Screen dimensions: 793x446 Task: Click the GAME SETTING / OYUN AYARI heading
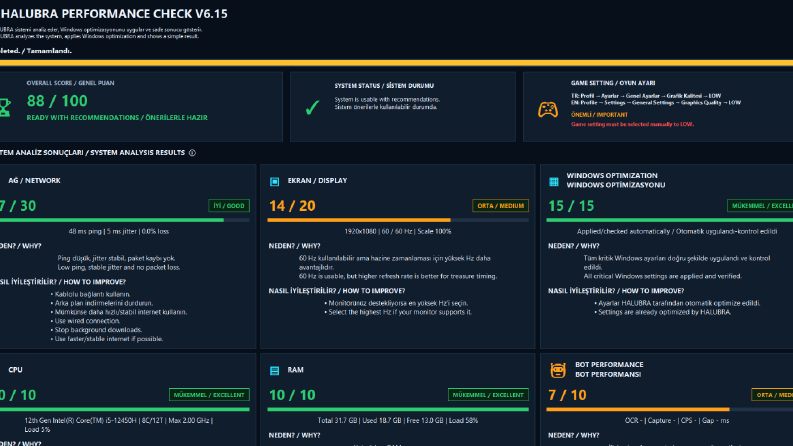613,83
